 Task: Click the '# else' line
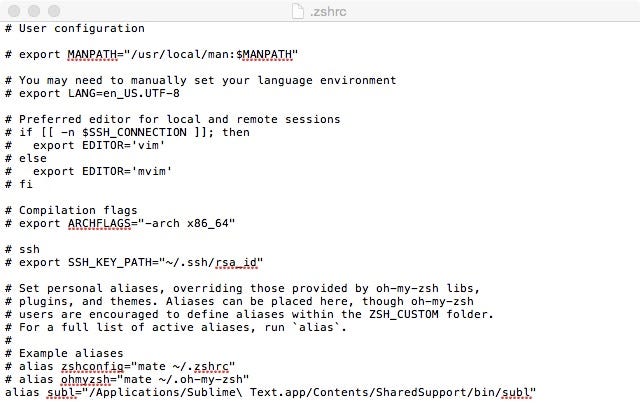26,158
